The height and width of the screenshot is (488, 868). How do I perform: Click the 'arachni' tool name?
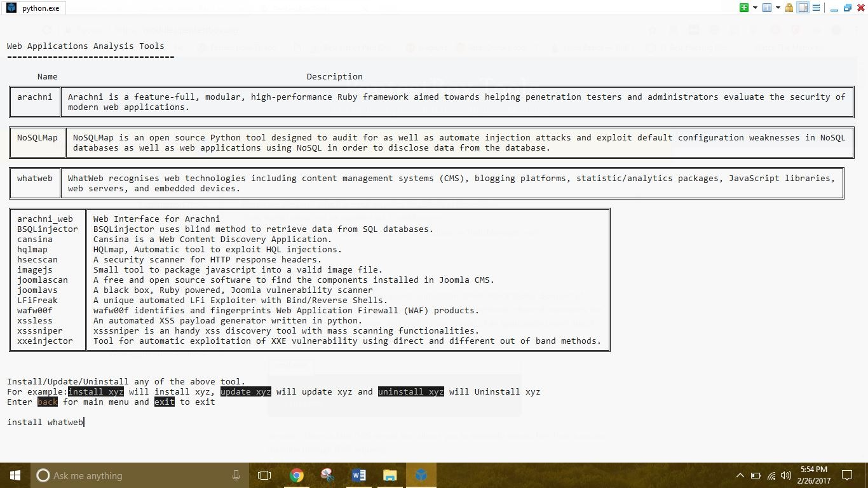click(35, 97)
